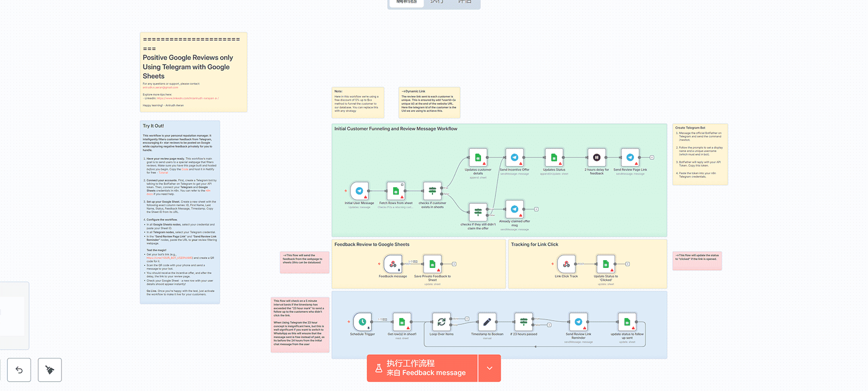
Task: Open the Loop Over Items node
Action: [441, 322]
